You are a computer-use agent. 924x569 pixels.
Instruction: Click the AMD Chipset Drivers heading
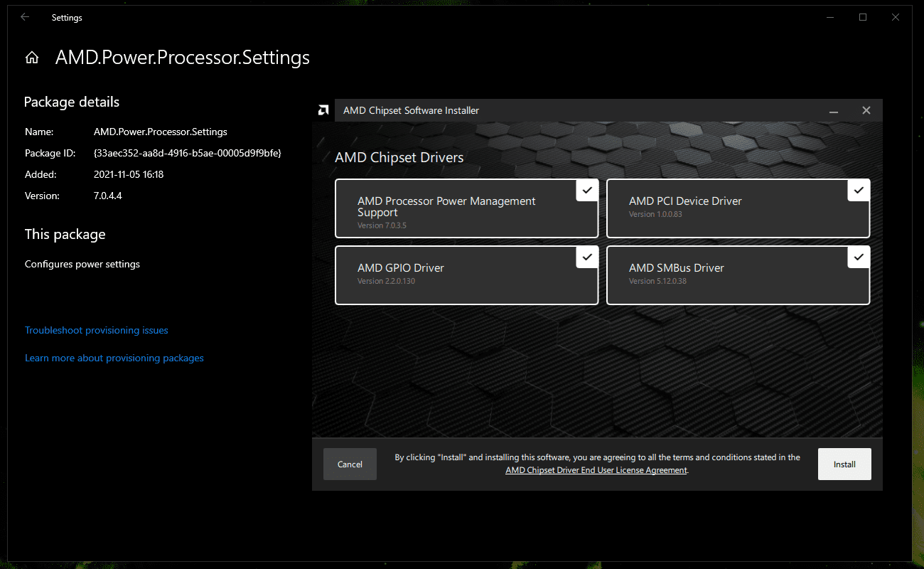tap(399, 157)
